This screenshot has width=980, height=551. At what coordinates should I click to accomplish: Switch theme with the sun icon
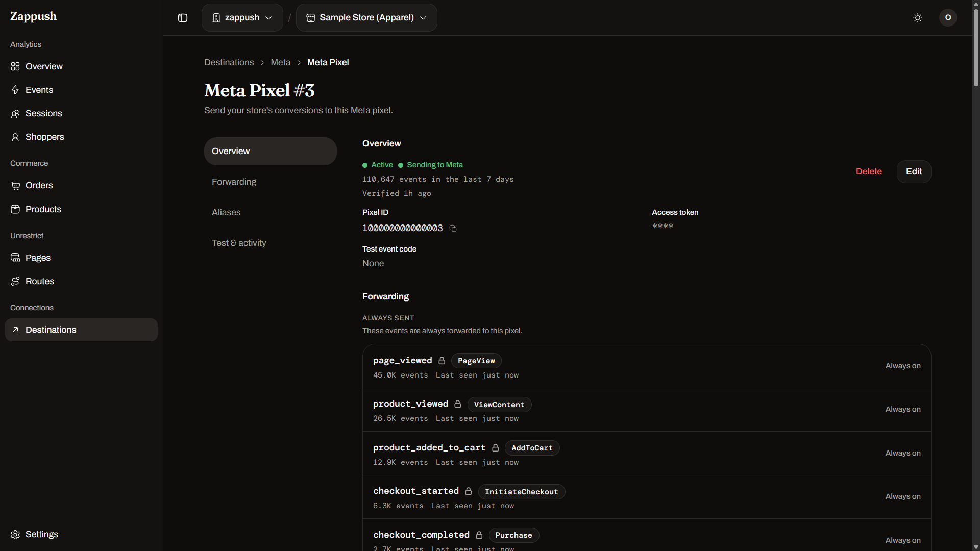918,18
